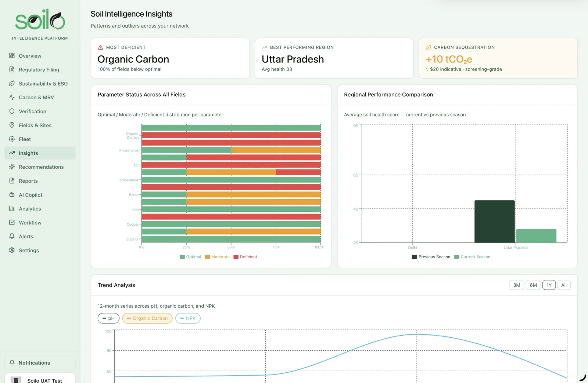Select the All time range

click(564, 285)
